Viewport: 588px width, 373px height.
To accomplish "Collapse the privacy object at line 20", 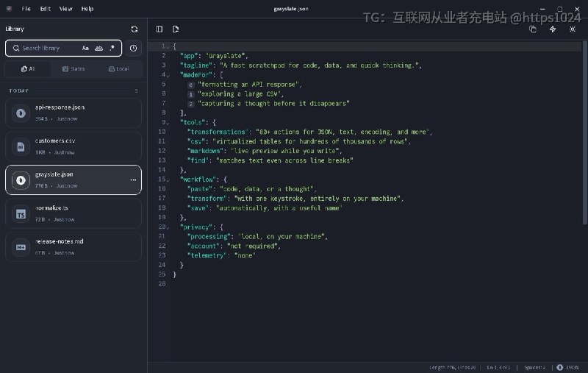I will point(168,228).
